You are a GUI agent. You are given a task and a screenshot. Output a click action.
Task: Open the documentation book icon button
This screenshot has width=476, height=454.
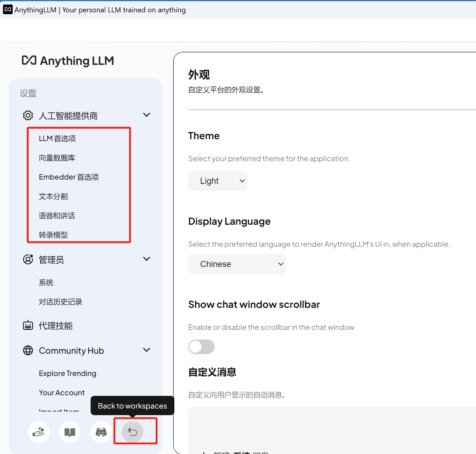70,432
